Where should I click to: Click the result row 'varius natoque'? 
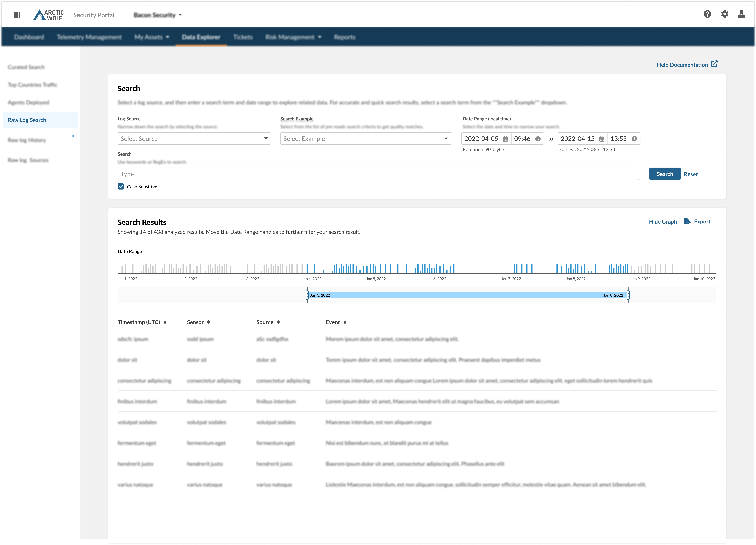pos(417,485)
